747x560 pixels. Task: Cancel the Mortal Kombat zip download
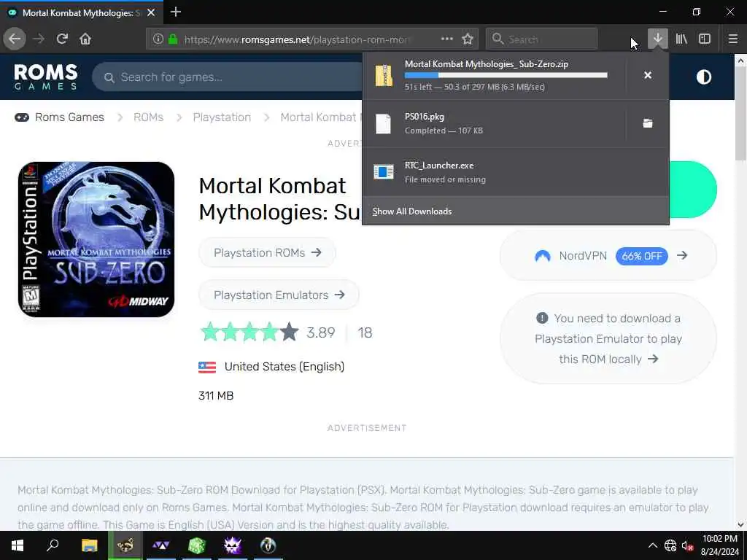[x=648, y=75]
